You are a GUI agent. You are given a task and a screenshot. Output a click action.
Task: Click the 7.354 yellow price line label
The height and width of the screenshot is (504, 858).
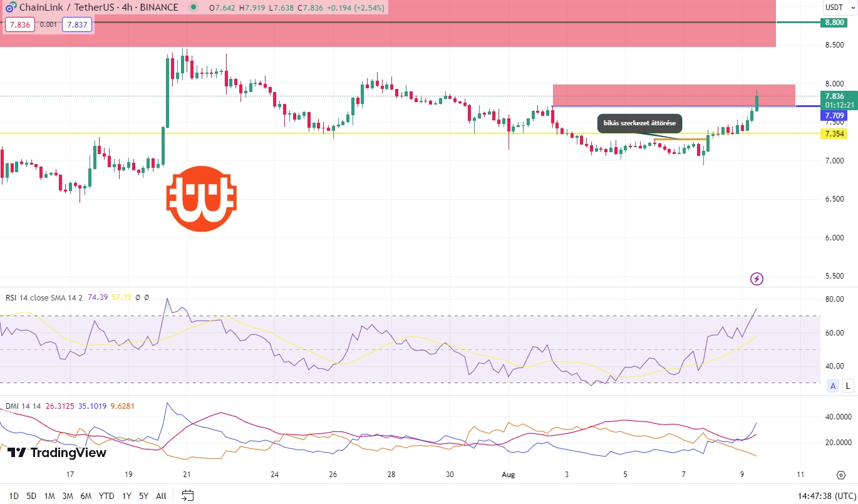pyautogui.click(x=835, y=134)
